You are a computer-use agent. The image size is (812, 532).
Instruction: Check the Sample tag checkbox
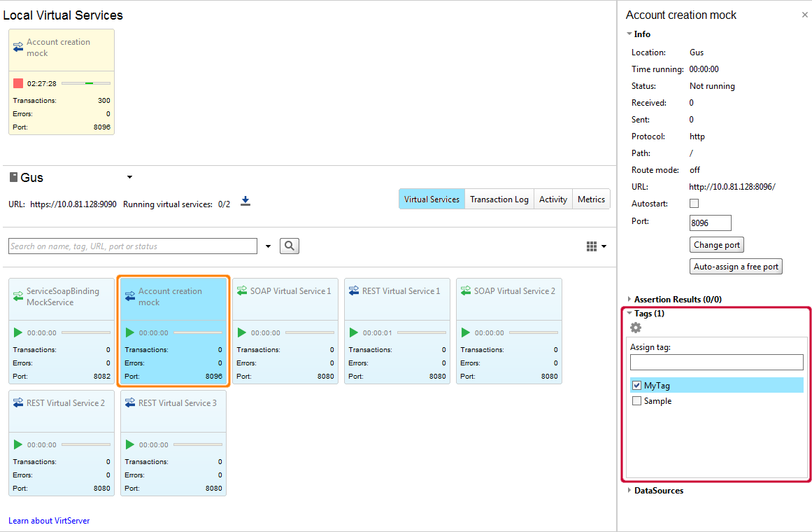tap(636, 400)
